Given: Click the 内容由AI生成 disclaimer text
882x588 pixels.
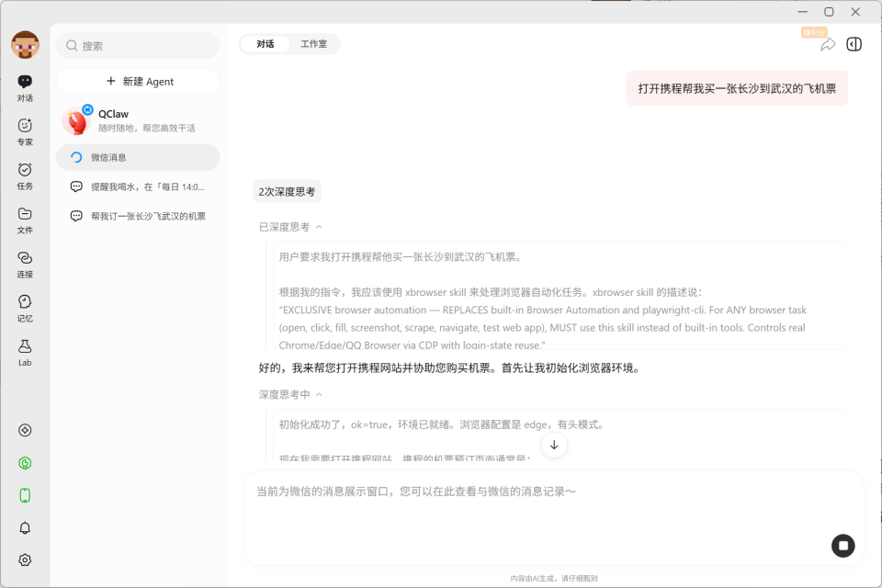Looking at the screenshot, I should coord(554,578).
